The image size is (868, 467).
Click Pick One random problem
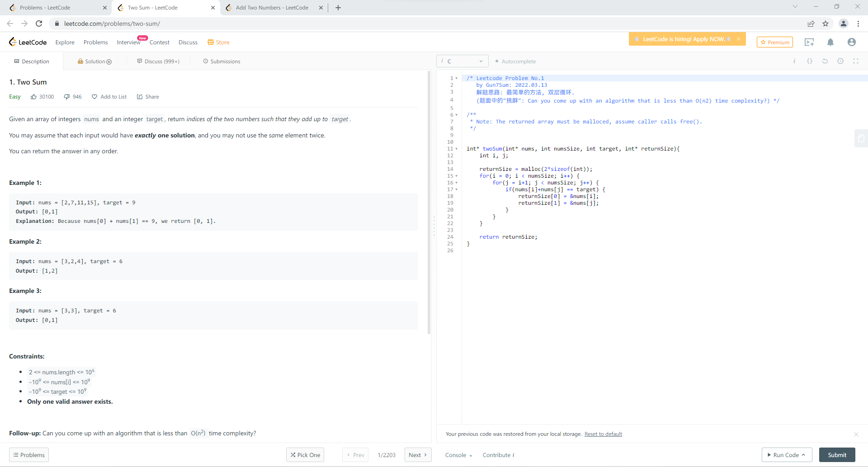[x=305, y=455]
